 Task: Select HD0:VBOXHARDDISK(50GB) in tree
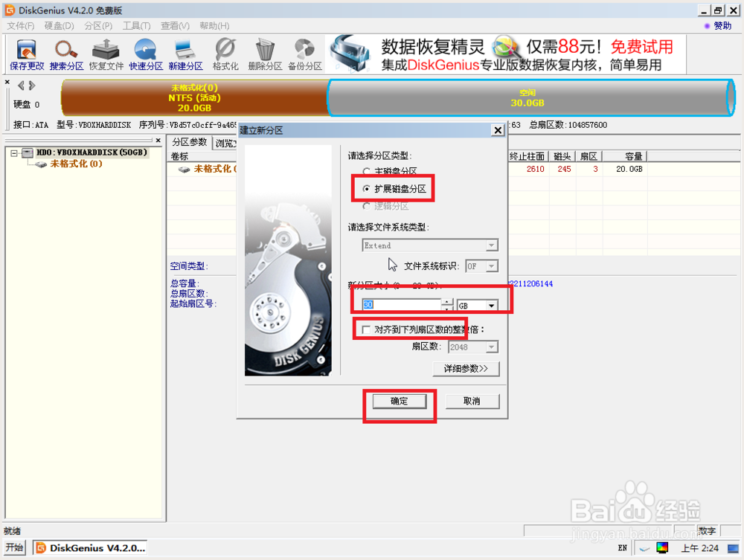click(92, 152)
